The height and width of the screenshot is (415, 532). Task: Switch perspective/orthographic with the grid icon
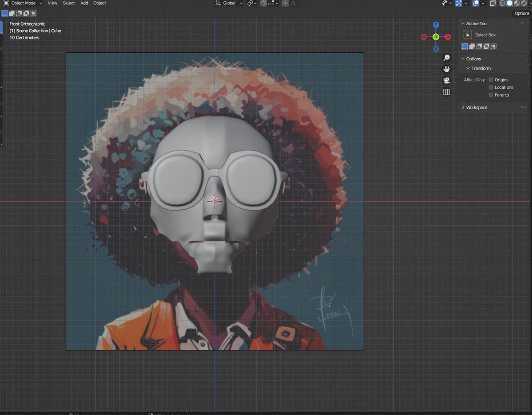[x=446, y=92]
